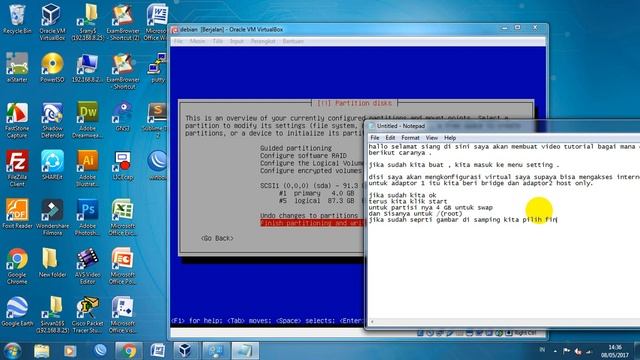Select the Microsoft Office Excel desktop icon
This screenshot has height=360, width=640.
pos(122,217)
